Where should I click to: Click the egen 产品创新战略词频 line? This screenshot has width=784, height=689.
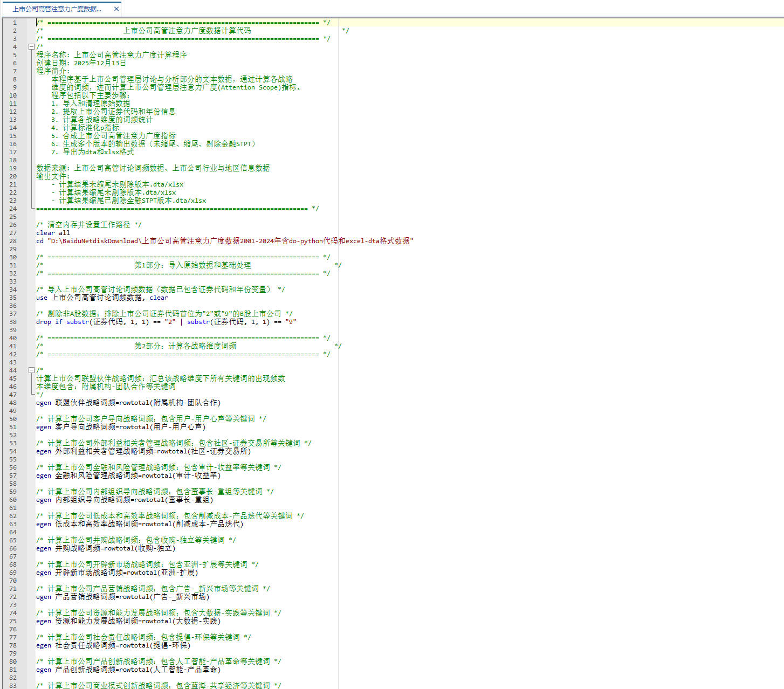128,670
